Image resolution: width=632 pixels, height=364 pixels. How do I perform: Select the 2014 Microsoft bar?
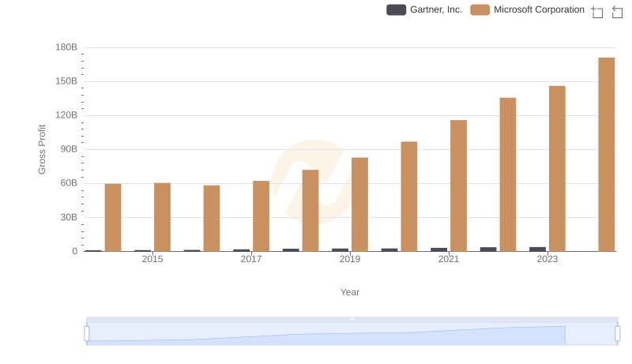[x=113, y=218]
